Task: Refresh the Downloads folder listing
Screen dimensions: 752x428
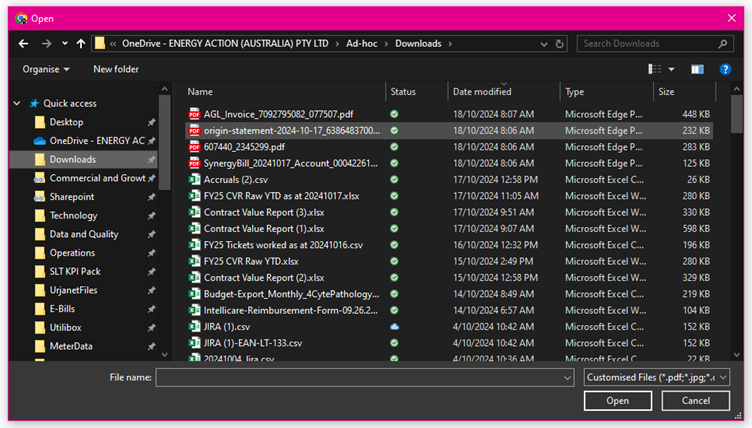Action: pos(560,44)
